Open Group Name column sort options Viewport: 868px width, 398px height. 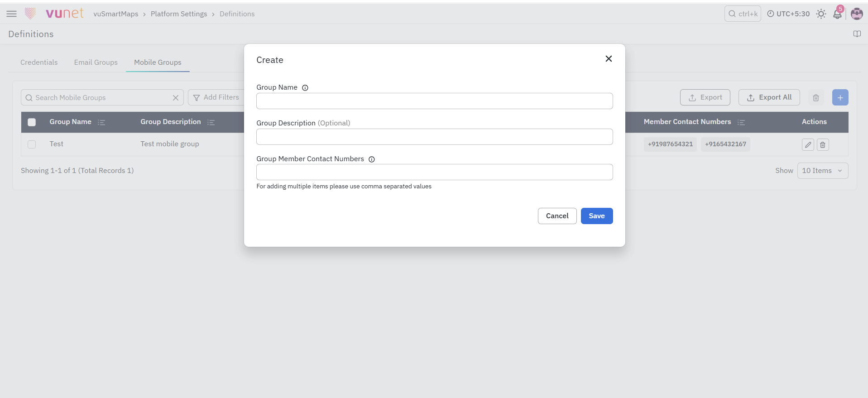[x=101, y=122]
